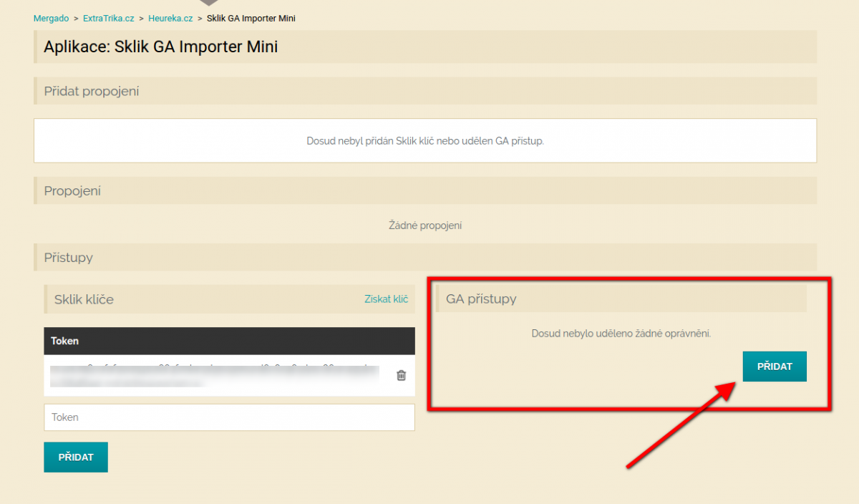Navigate to Heureka.cz breadcrumb

pos(170,18)
